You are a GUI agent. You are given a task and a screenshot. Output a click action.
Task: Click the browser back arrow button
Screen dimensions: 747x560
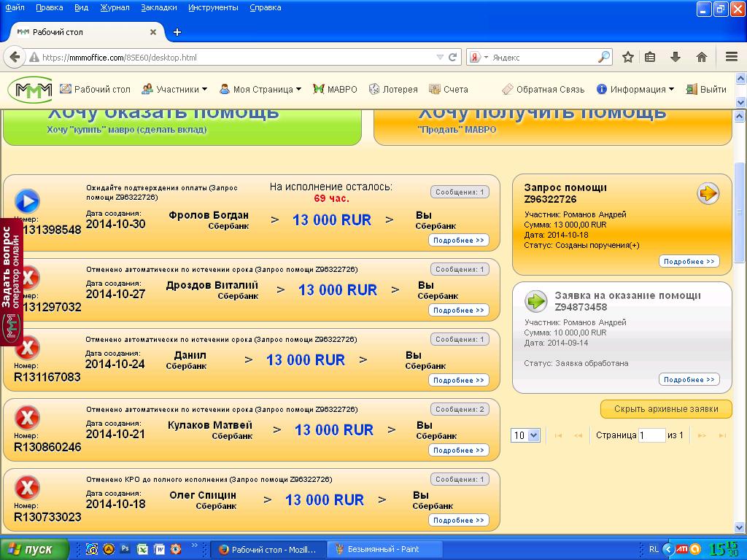pyautogui.click(x=15, y=57)
